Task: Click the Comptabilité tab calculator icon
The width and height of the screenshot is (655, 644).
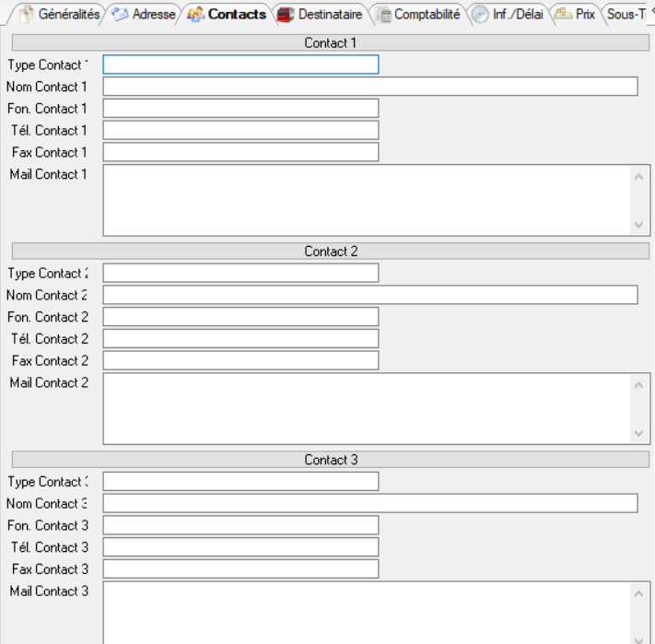Action: click(384, 14)
